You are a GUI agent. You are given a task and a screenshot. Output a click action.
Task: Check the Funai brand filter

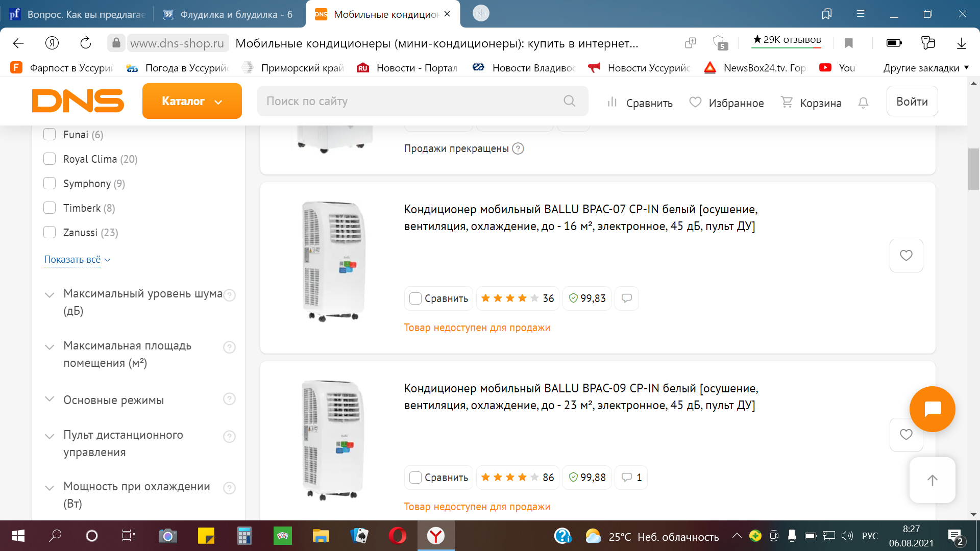point(50,134)
